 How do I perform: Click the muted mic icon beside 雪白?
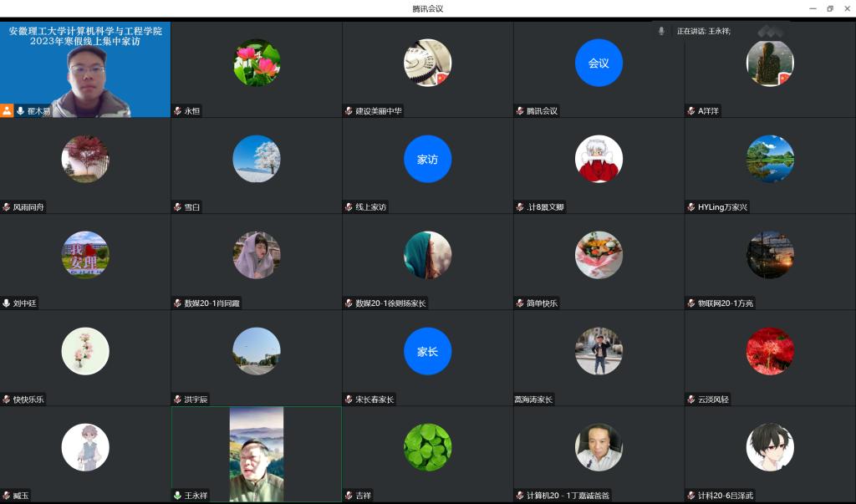click(x=177, y=207)
